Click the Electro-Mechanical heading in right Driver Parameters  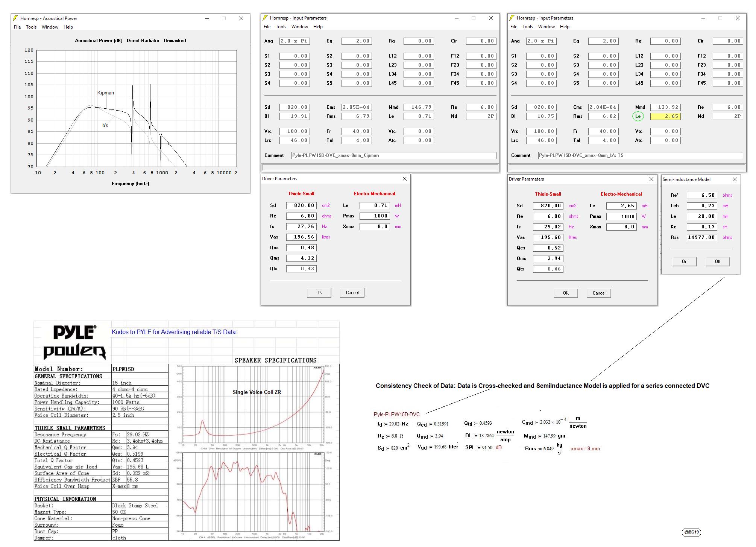pyautogui.click(x=621, y=194)
